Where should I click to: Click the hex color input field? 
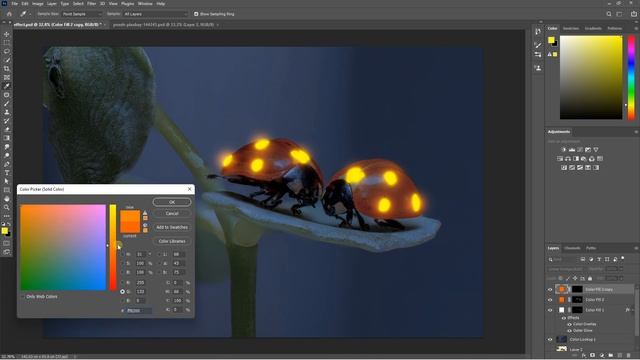(139, 311)
